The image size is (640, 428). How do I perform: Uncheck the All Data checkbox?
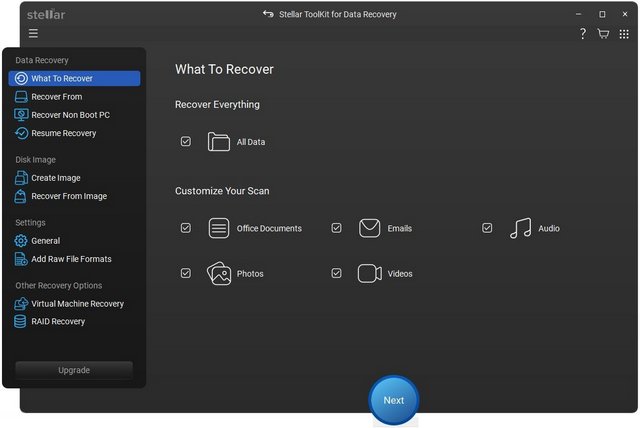click(x=186, y=142)
